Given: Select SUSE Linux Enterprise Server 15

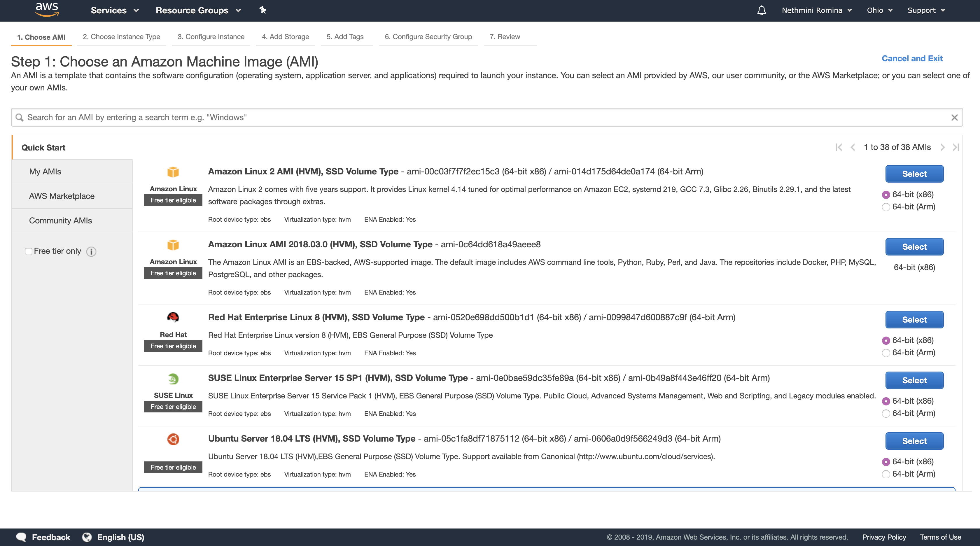Looking at the screenshot, I should pos(914,381).
